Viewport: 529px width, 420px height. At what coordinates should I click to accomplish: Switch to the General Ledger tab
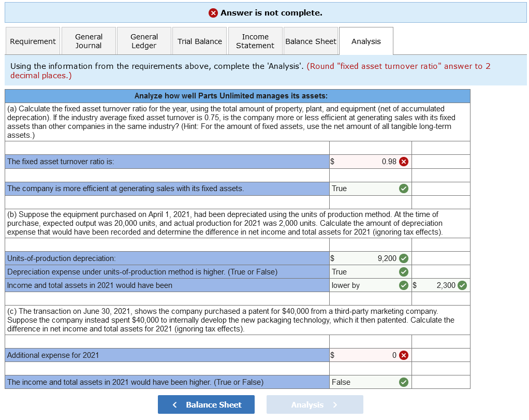tap(144, 41)
